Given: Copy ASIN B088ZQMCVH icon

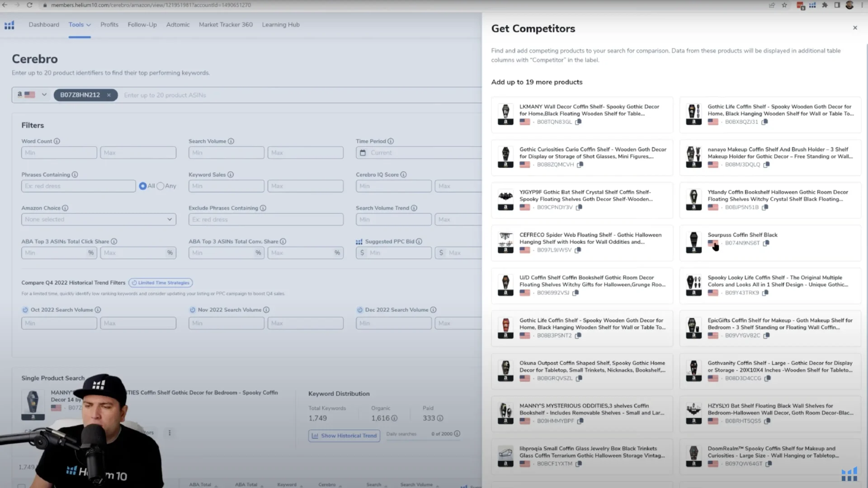Looking at the screenshot, I should click(580, 164).
